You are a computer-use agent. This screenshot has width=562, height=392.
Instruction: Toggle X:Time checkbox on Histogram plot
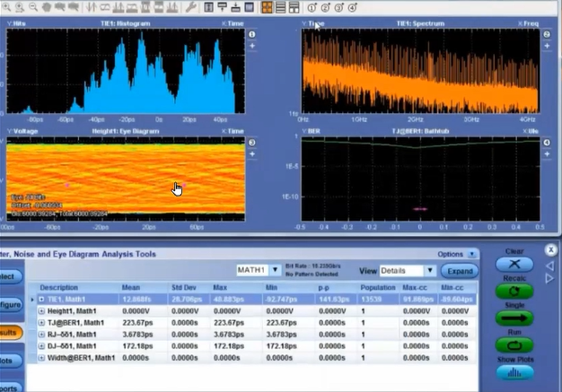(224, 23)
